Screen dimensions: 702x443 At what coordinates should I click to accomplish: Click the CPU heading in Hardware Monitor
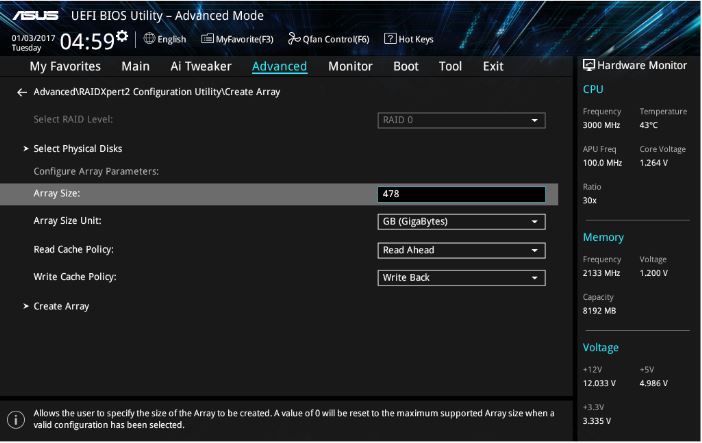(x=593, y=89)
